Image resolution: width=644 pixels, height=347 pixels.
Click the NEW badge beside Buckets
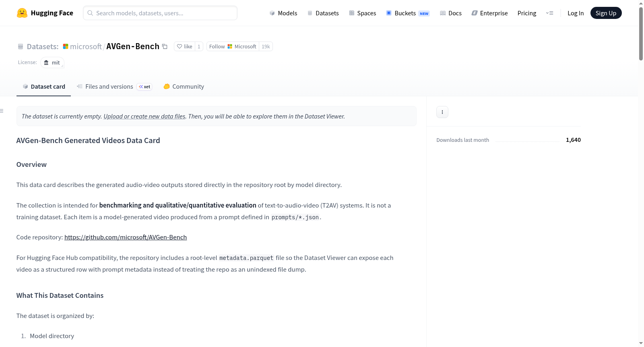424,13
